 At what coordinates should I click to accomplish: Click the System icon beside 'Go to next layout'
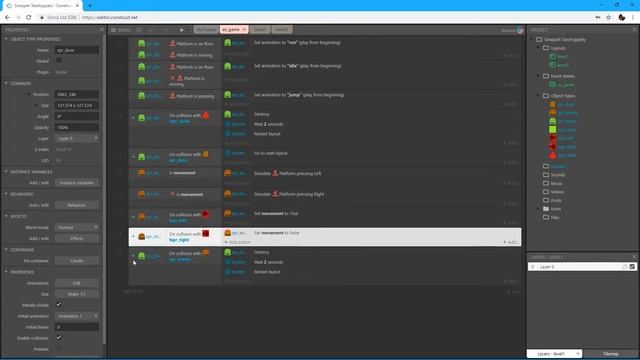pos(228,153)
